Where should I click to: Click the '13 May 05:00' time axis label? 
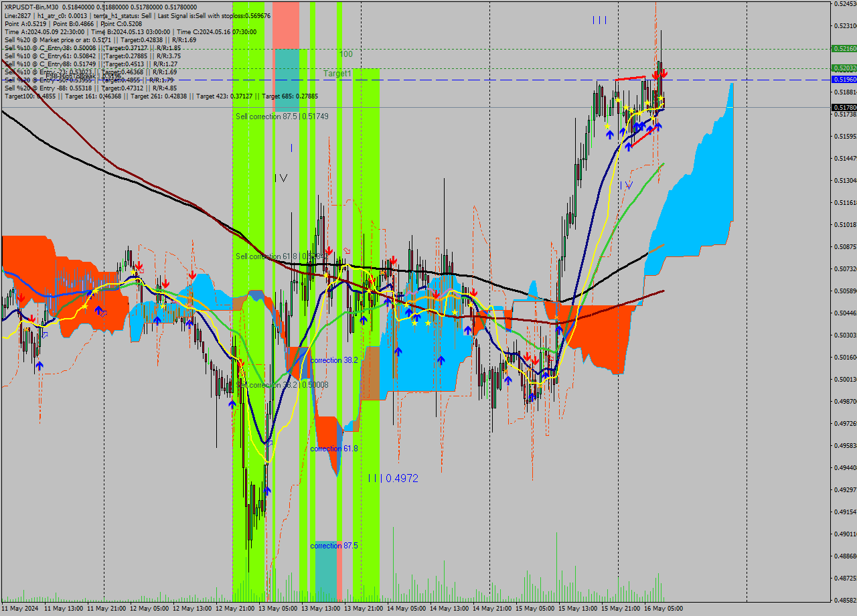pos(277,609)
